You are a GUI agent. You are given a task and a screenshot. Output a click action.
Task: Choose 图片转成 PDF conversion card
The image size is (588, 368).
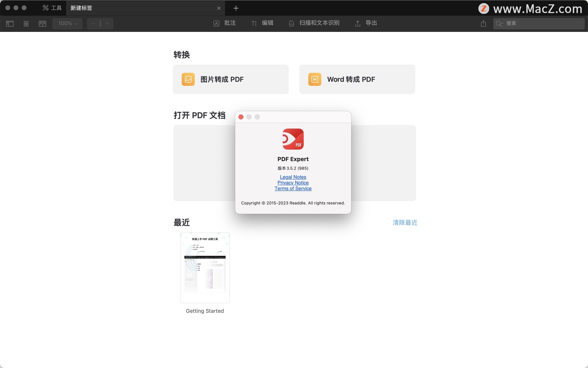(x=231, y=79)
